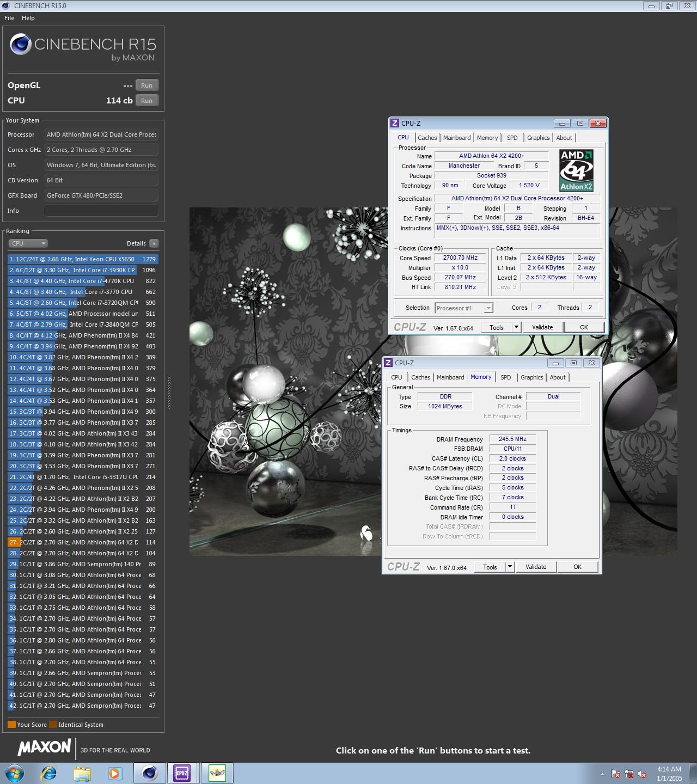Open the last running taskbar application icon

[x=217, y=773]
